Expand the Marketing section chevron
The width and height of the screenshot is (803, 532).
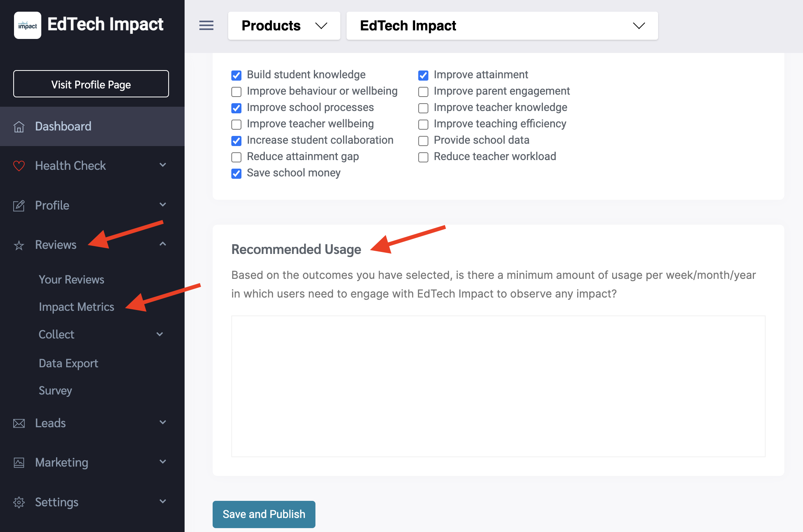(163, 462)
